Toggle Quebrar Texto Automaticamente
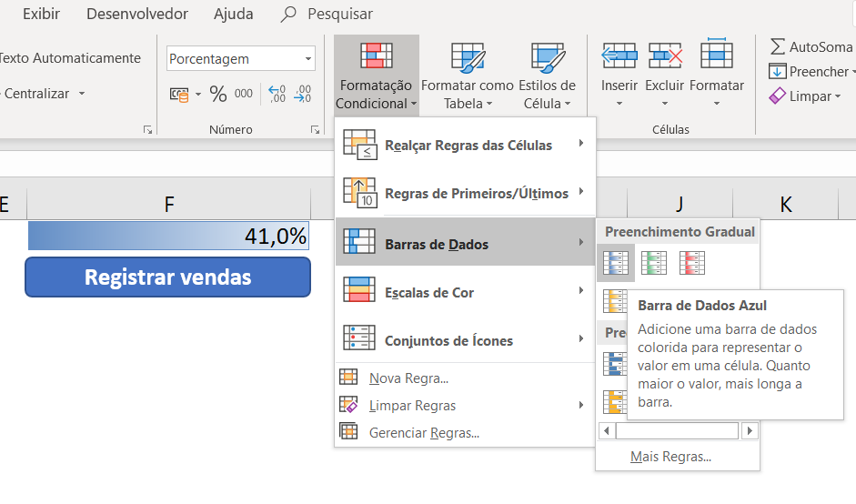Viewport: 856px width, 504px height. 70,58
